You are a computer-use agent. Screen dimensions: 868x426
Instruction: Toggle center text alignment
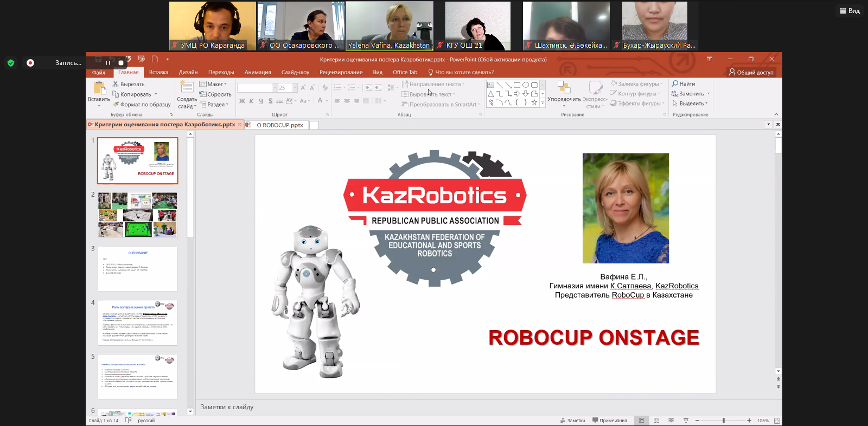point(347,101)
